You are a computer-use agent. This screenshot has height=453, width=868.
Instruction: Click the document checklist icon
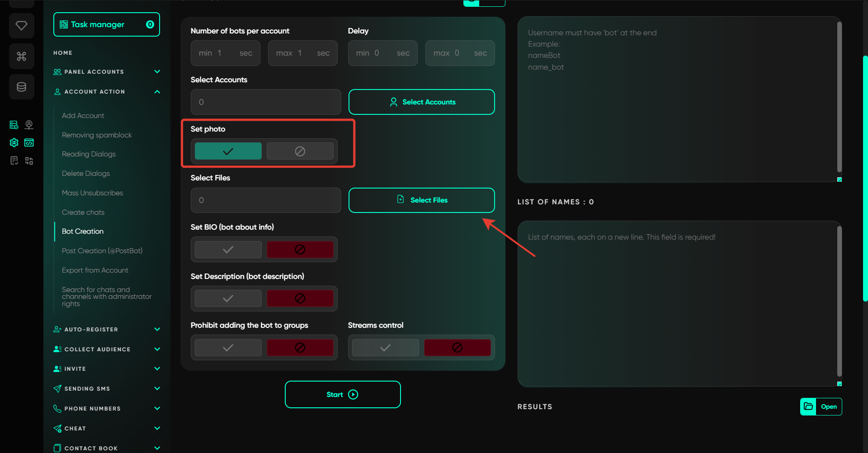pyautogui.click(x=14, y=160)
